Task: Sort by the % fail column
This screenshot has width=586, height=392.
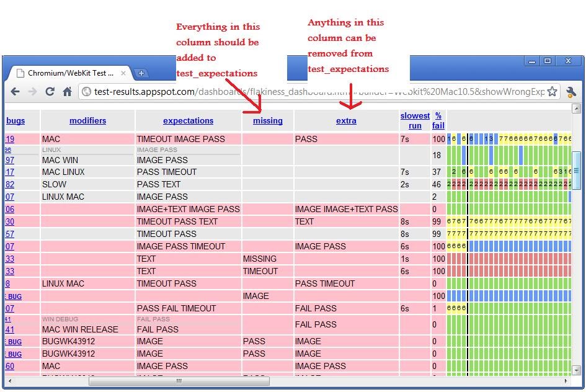Action: [x=438, y=121]
